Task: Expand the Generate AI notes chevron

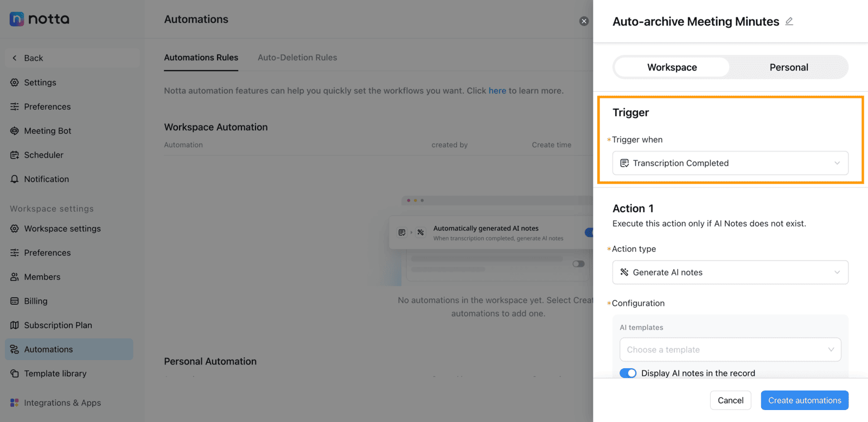Action: pyautogui.click(x=837, y=272)
